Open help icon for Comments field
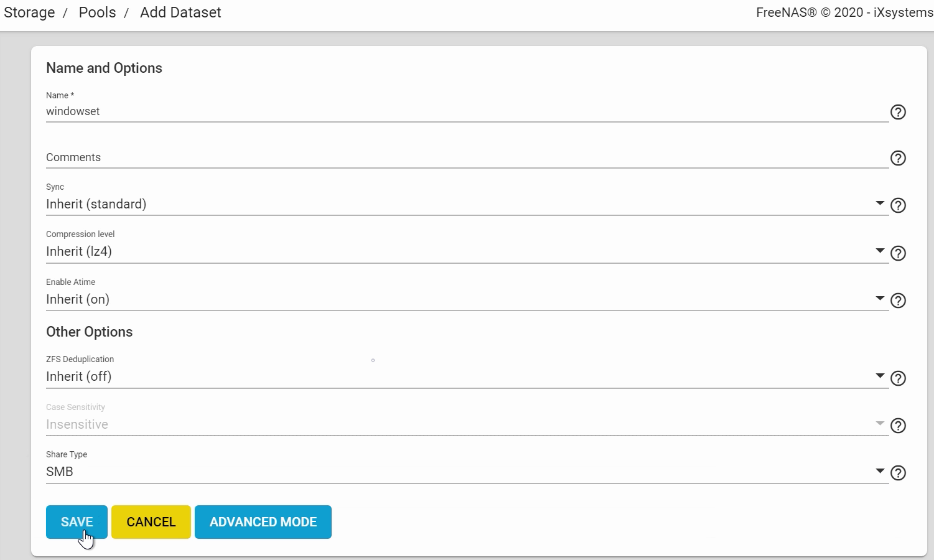The height and width of the screenshot is (560, 934). point(898,158)
